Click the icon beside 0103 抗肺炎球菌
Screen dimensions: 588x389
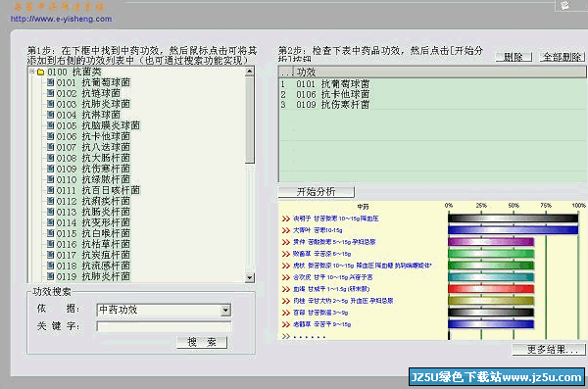coord(51,104)
